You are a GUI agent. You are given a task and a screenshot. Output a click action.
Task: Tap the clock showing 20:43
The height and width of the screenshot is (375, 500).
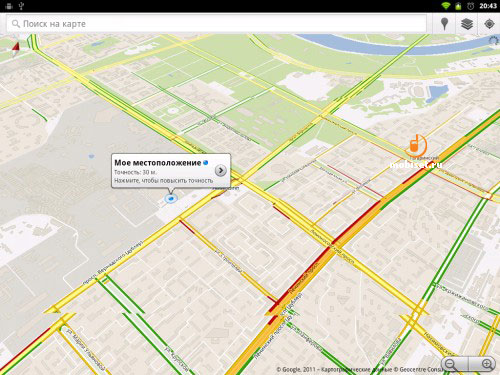coord(488,6)
